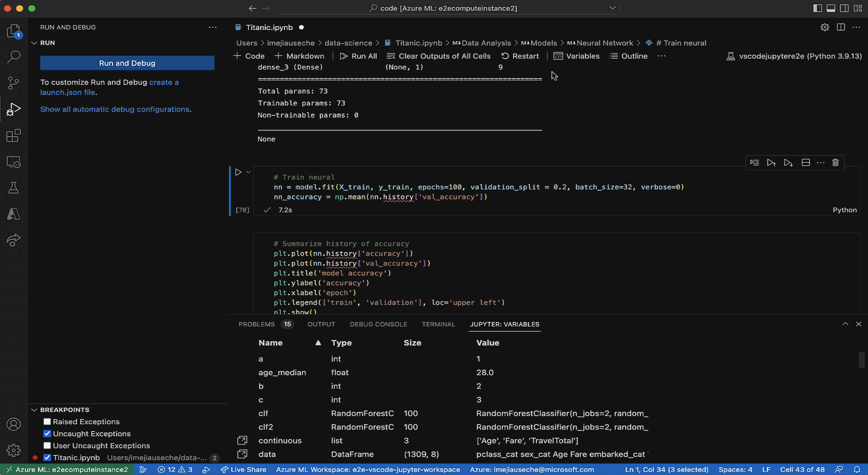Show continuous variable in data viewer
This screenshot has height=475, width=868.
pyautogui.click(x=242, y=440)
